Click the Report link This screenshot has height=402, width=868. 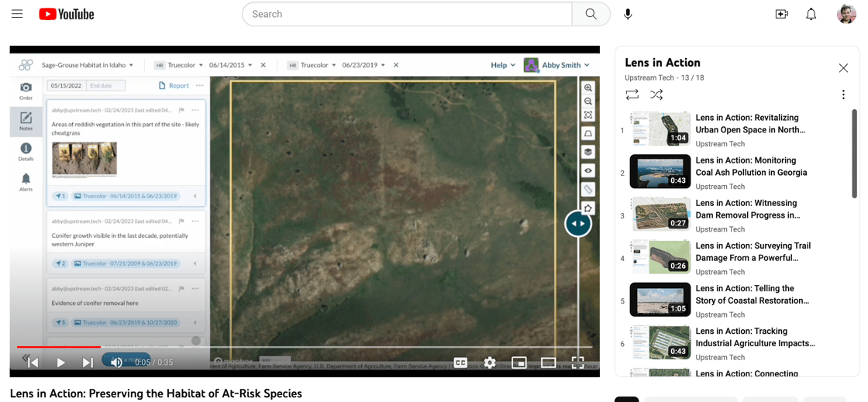click(x=174, y=86)
